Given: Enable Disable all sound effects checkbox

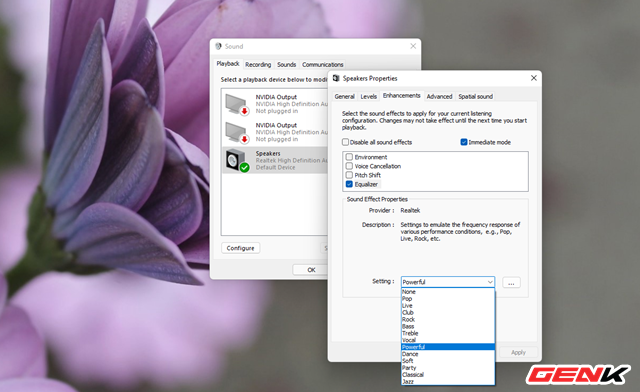Looking at the screenshot, I should (345, 142).
